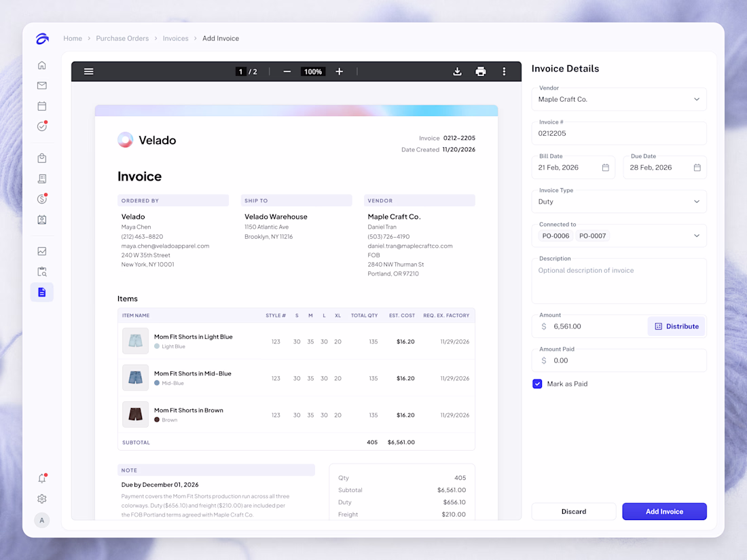Image resolution: width=747 pixels, height=560 pixels.
Task: Click the Add Invoice button
Action: 664,511
